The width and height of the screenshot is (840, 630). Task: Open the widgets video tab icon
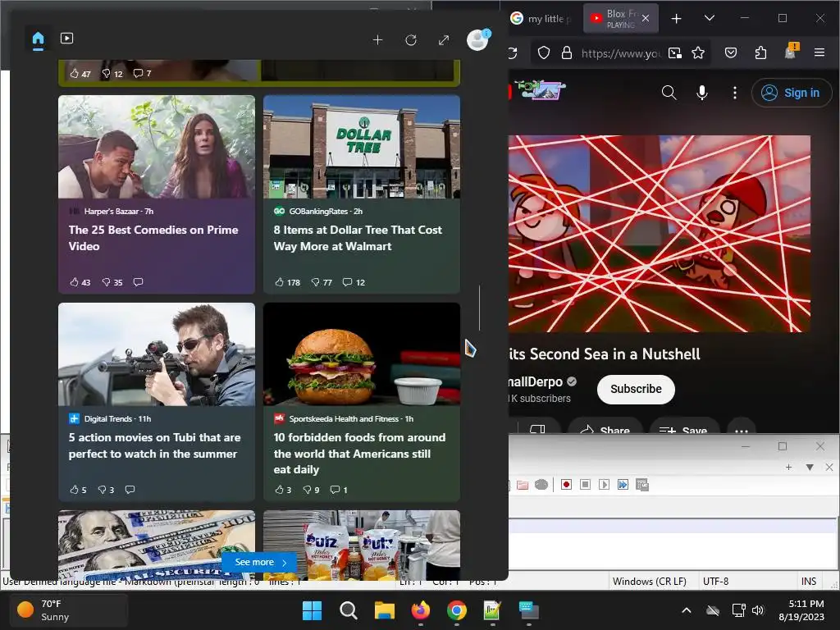66,38
